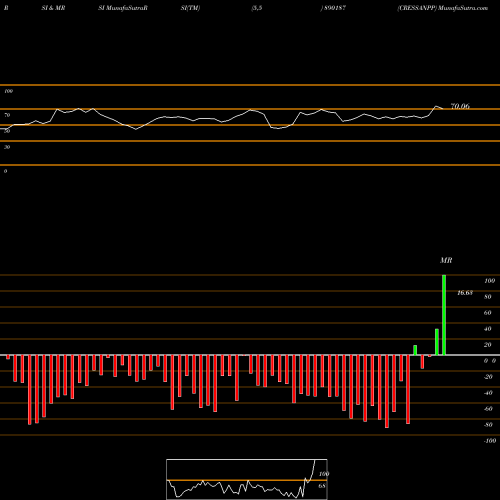Click the MR axis label -40
Image resolution: width=500 pixels, height=500 pixels.
pyautogui.click(x=488, y=393)
